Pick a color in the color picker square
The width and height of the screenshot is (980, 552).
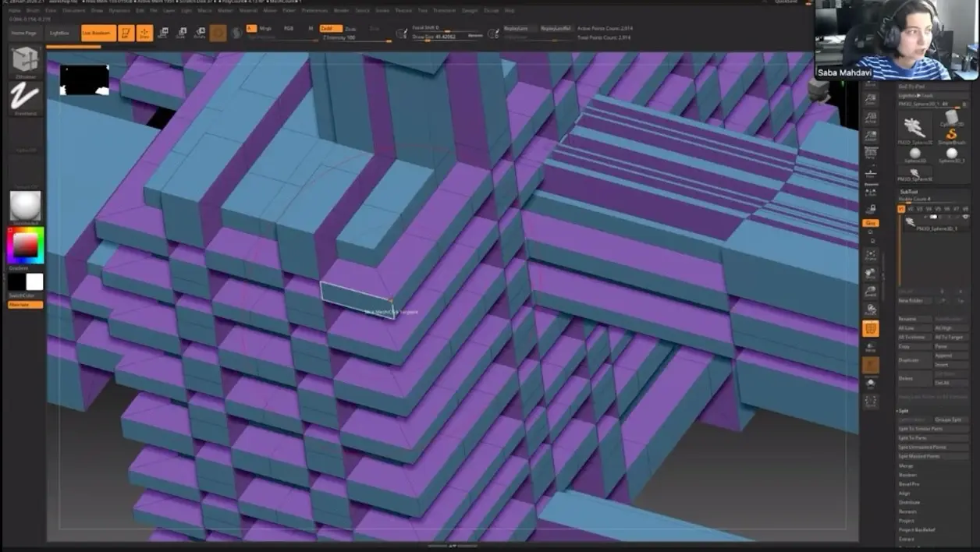click(25, 245)
